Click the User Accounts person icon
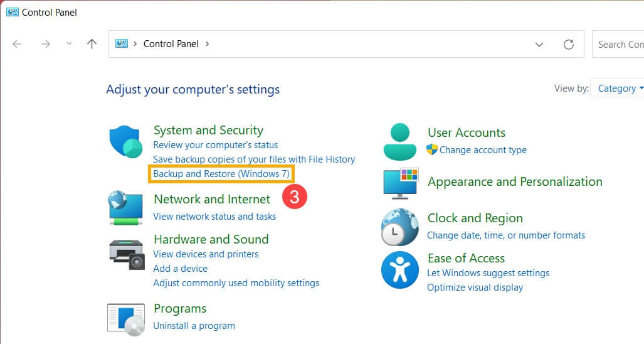This screenshot has width=644, height=344. [399, 141]
